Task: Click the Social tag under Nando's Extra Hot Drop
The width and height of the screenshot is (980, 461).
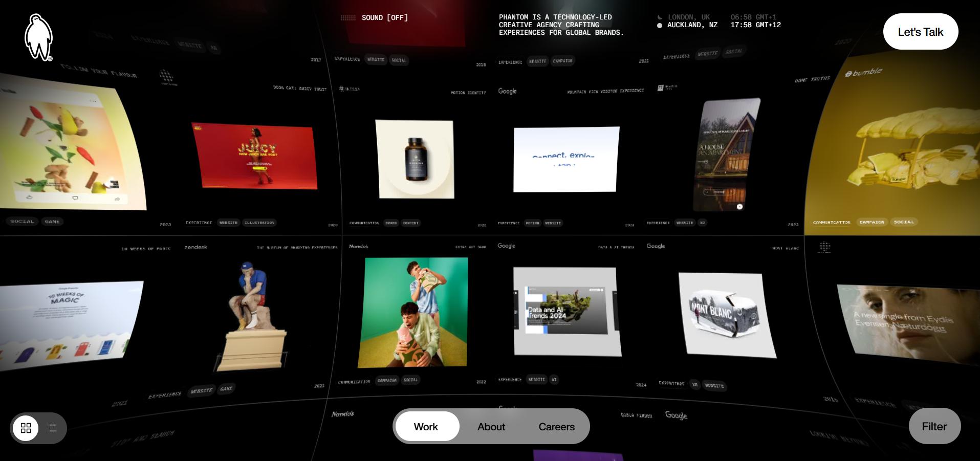Action: [410, 380]
